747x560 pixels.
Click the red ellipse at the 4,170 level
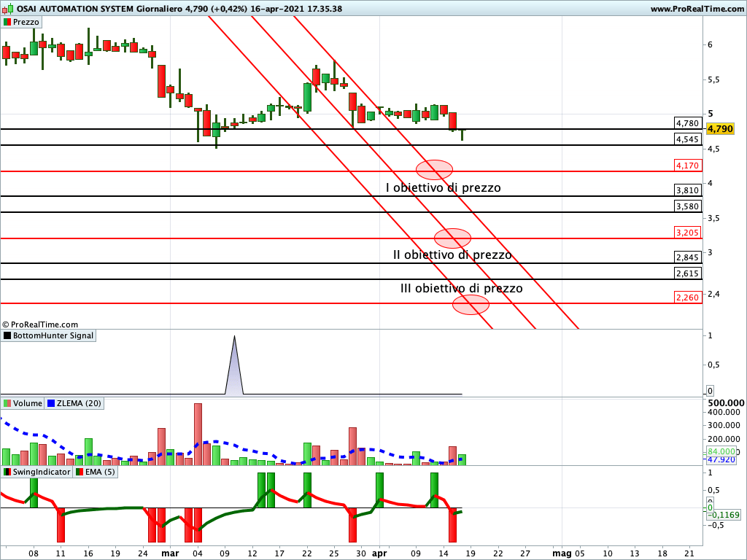pyautogui.click(x=434, y=170)
